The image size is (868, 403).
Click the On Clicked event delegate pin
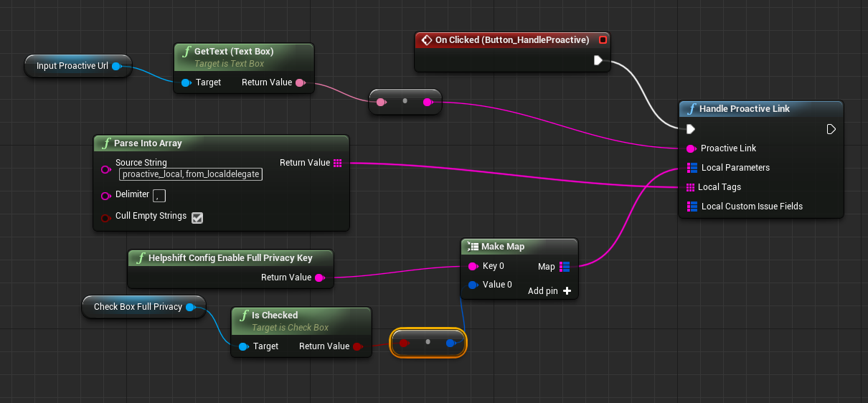click(603, 40)
